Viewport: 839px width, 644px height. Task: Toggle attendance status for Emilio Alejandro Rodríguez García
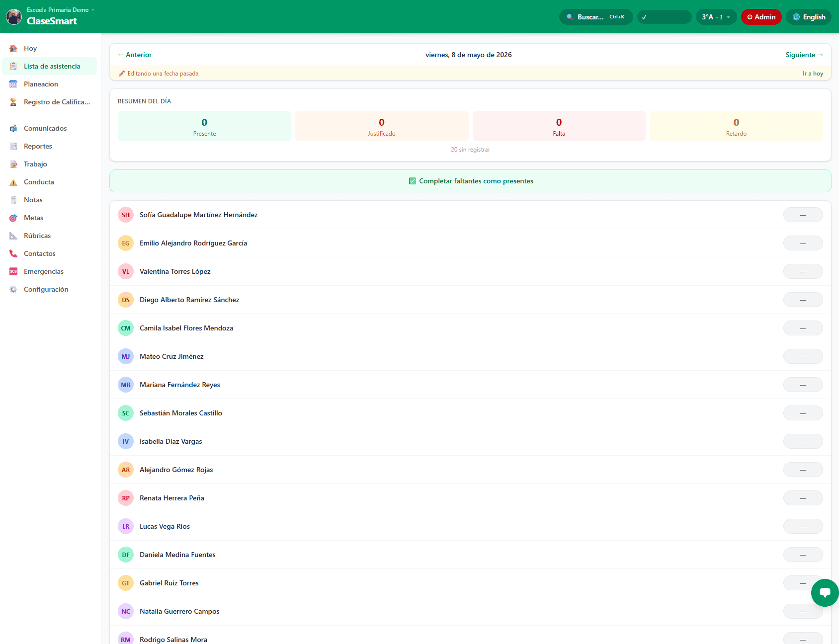(803, 243)
